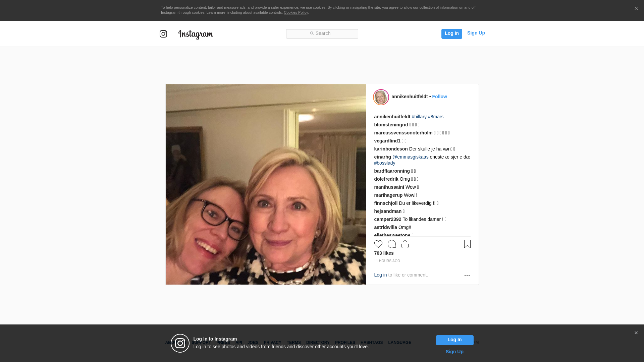Image resolution: width=644 pixels, height=362 pixels.
Task: Click the header Log In button
Action: pos(452,34)
